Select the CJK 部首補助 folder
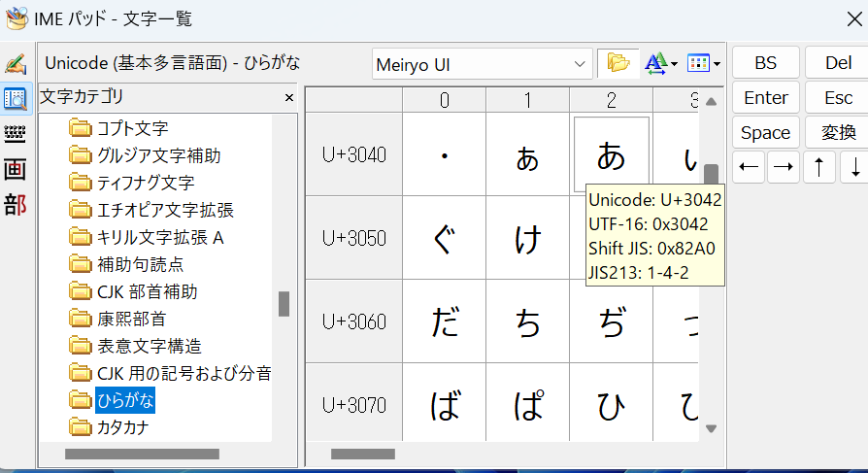 coord(133,292)
